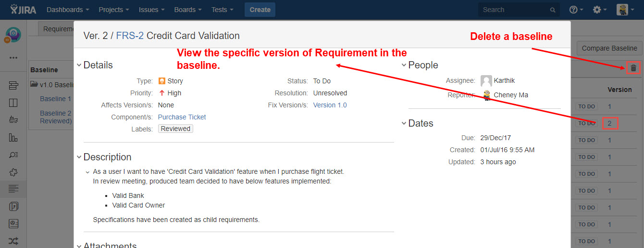Click into the Search field
This screenshot has height=248, width=644.
[x=514, y=10]
